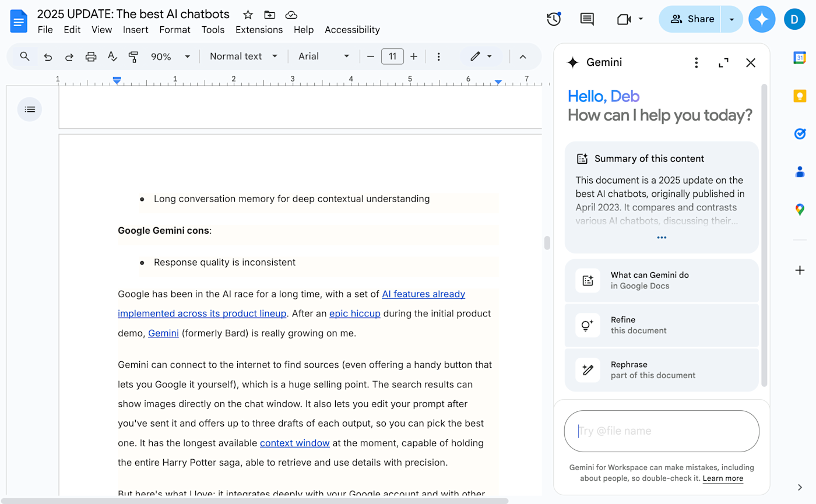Open the Accessibility menu

352,30
